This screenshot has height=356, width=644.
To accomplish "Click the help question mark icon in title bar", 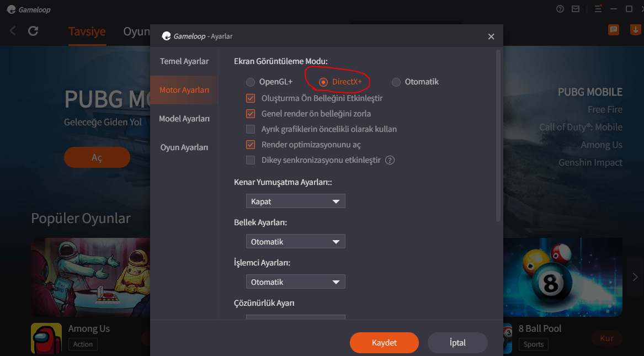I will pyautogui.click(x=560, y=9).
